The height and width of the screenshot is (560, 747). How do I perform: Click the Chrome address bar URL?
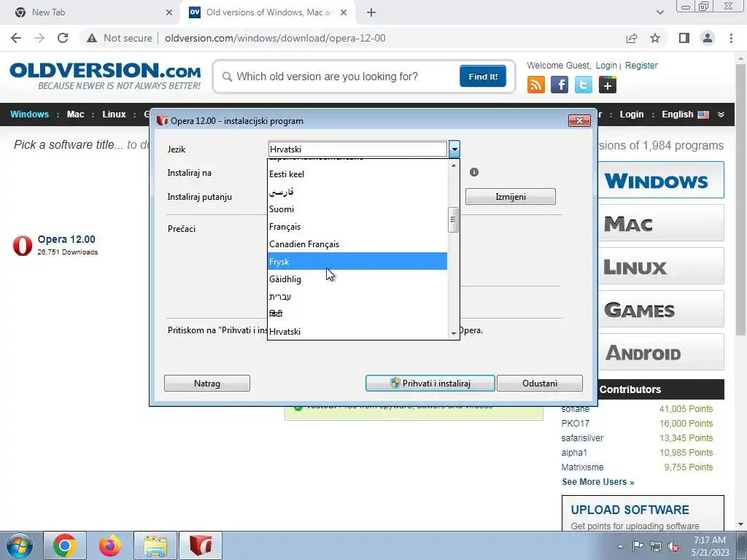point(275,38)
